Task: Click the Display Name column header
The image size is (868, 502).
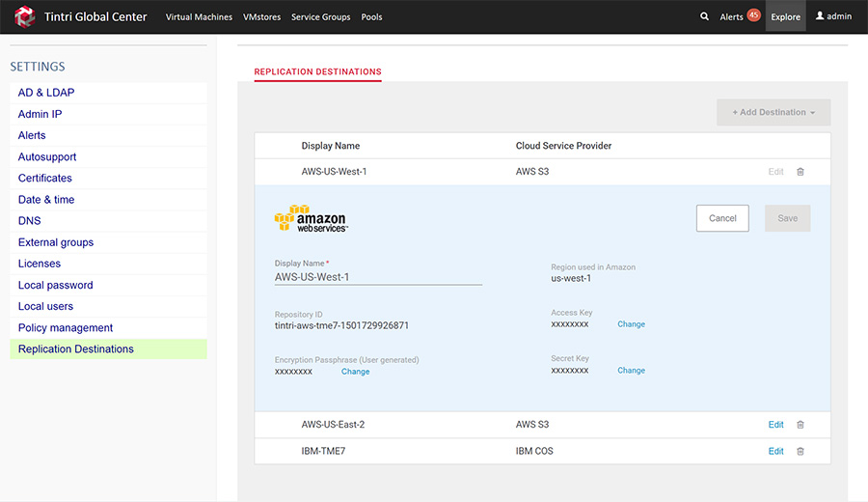Action: click(x=331, y=146)
